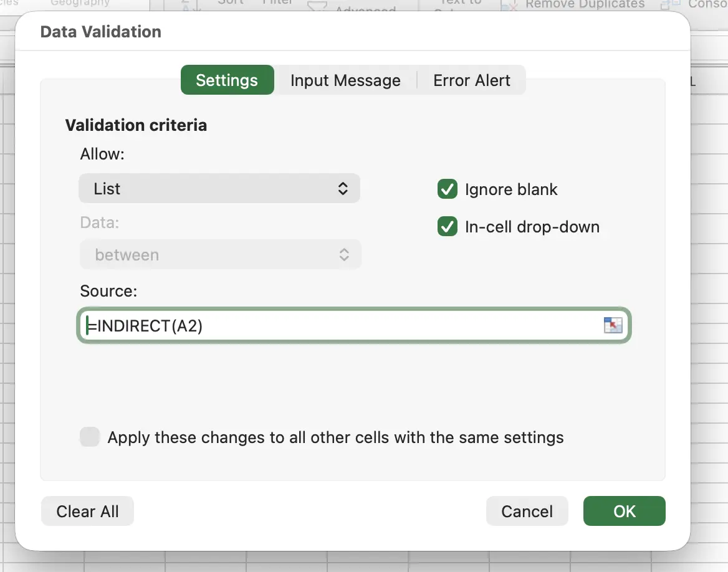
Task: Uncheck the Ignore blank checkbox
Action: (448, 189)
